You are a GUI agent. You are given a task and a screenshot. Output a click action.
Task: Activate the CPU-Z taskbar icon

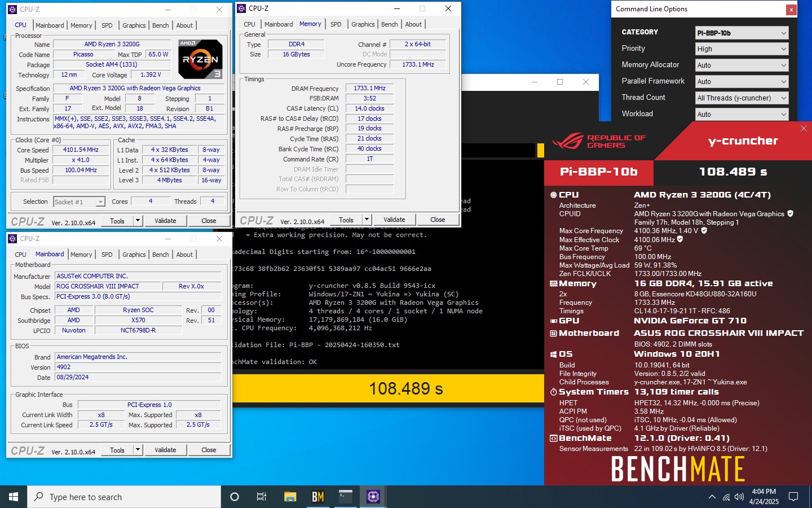(x=373, y=497)
